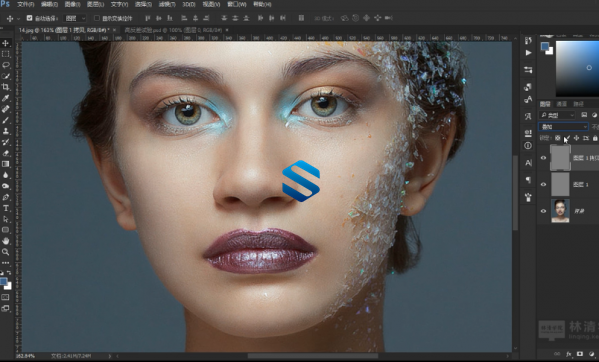Open the layer blend mode dropdown

(563, 127)
